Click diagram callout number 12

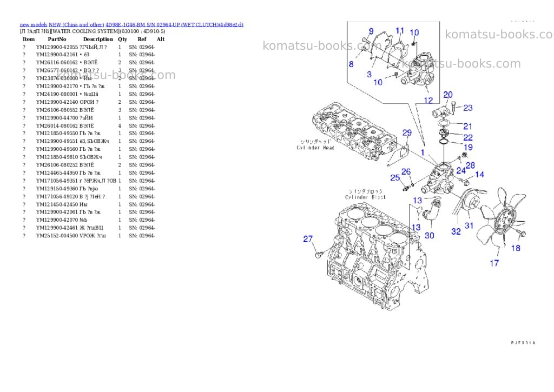428,100
